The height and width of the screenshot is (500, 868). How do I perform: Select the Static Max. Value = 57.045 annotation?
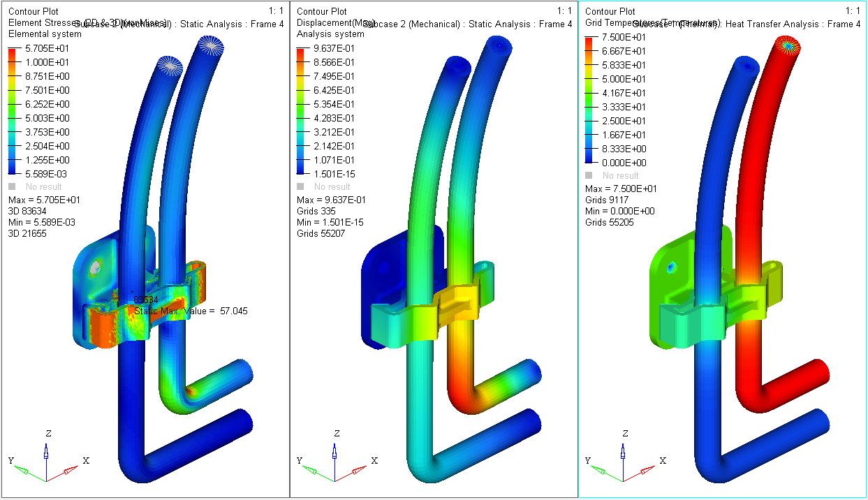191,311
